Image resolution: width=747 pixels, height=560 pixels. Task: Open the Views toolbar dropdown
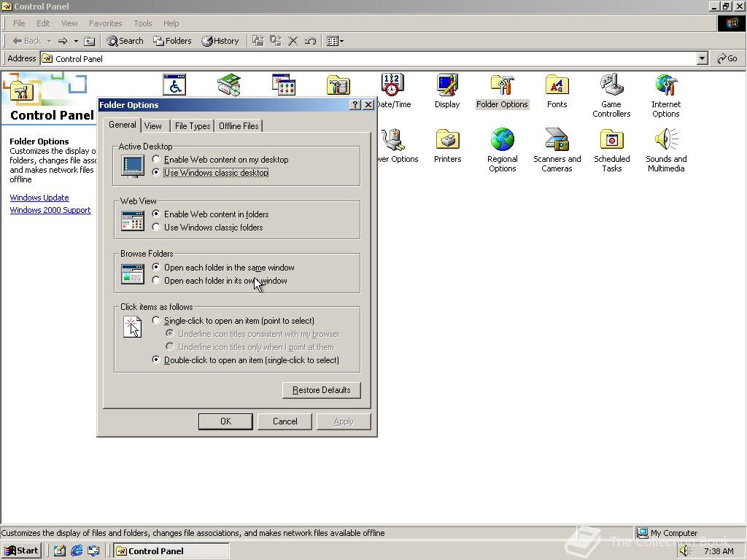(x=336, y=41)
